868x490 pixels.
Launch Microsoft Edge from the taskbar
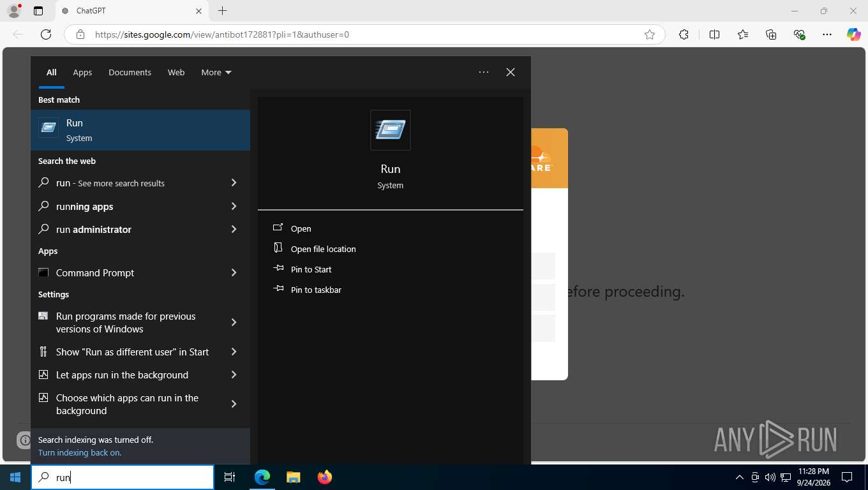262,477
